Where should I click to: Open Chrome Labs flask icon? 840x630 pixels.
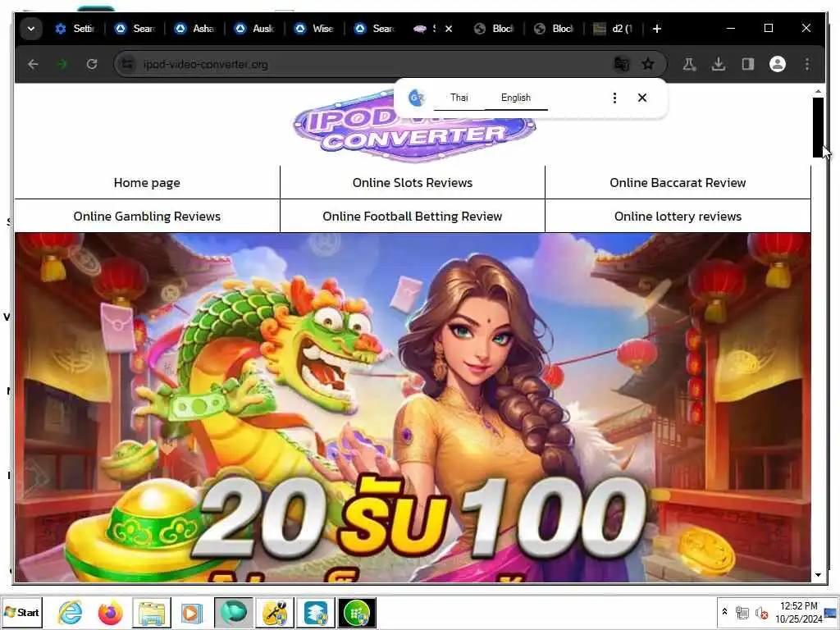click(689, 64)
